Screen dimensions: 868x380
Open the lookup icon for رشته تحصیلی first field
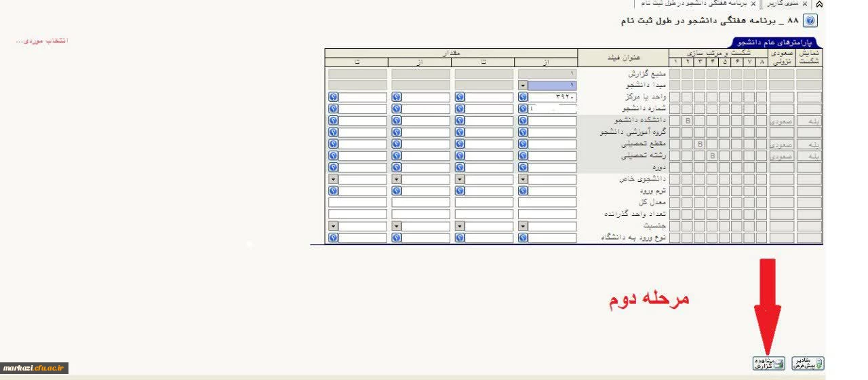click(523, 156)
